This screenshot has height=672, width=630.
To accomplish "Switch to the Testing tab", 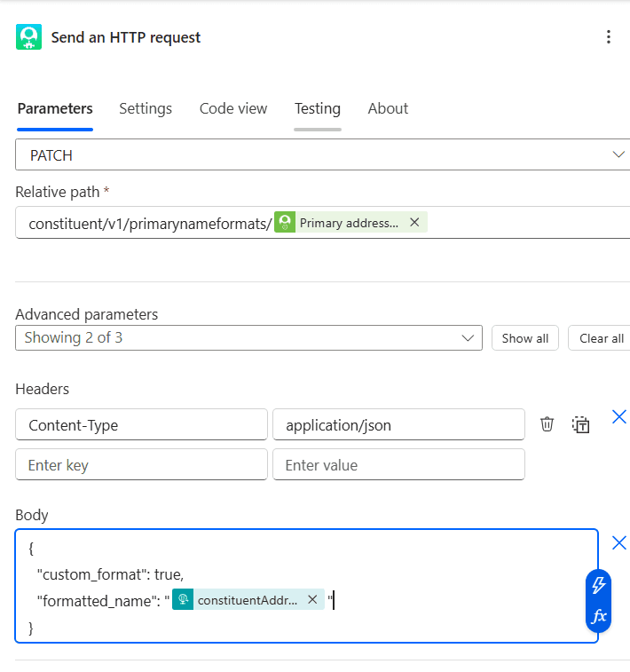I will pos(318,108).
